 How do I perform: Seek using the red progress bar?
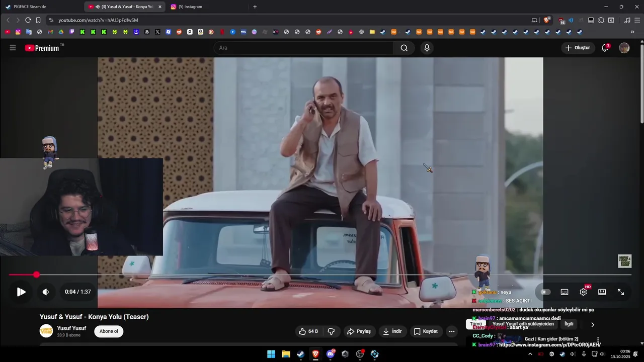click(x=320, y=275)
